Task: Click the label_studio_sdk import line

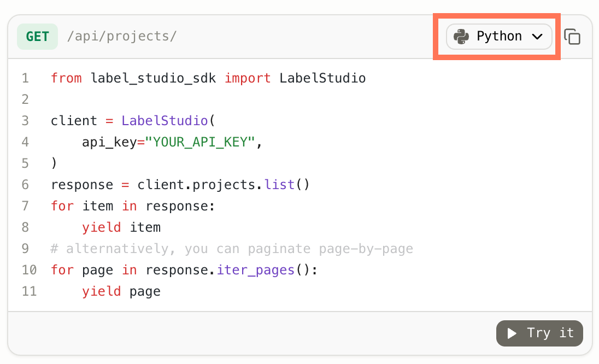Action: point(208,78)
